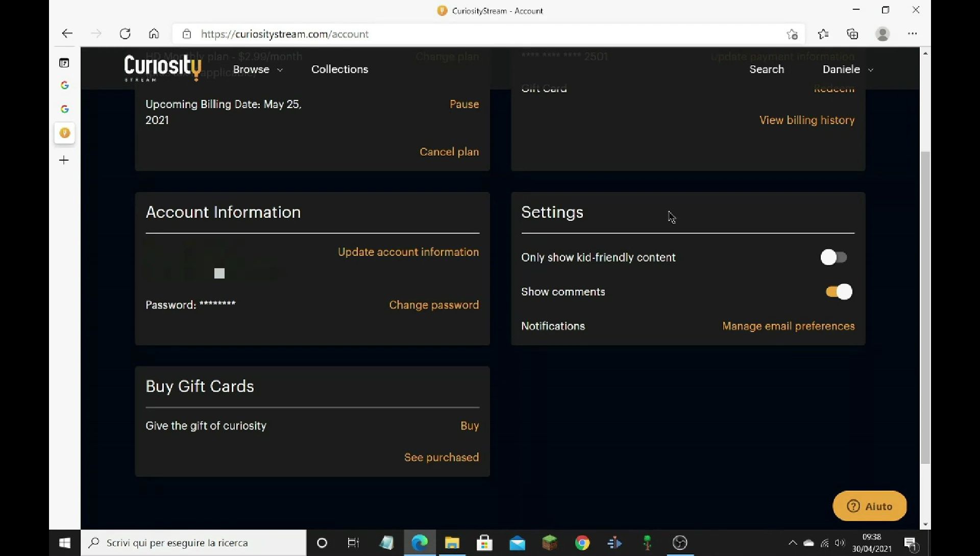Open the Wi-Fi network tray icon
Viewport: 980px width, 556px height.
click(824, 543)
